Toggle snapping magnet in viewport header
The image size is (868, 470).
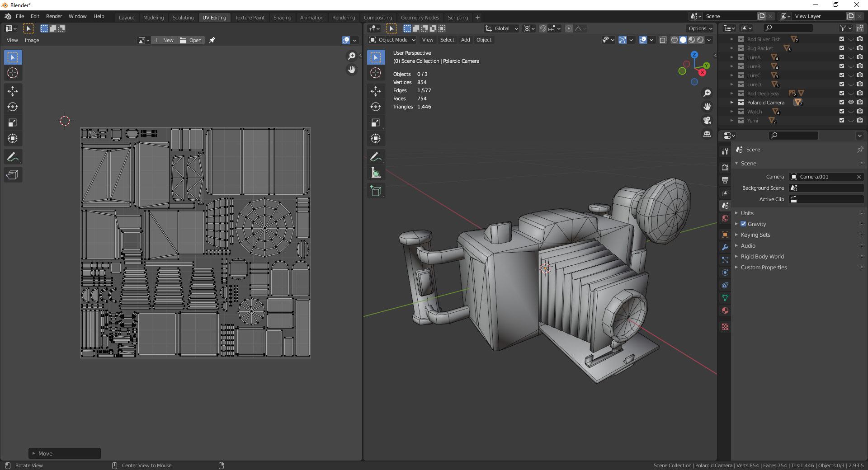point(543,28)
